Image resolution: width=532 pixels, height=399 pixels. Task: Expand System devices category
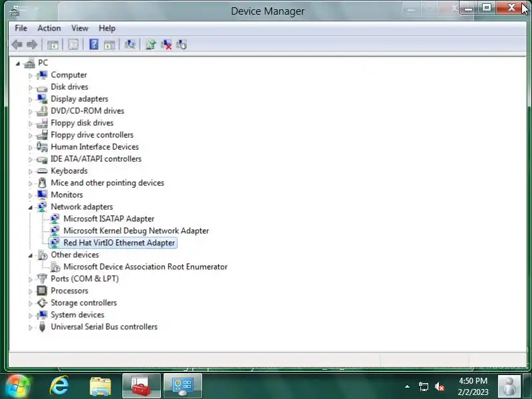(30, 315)
